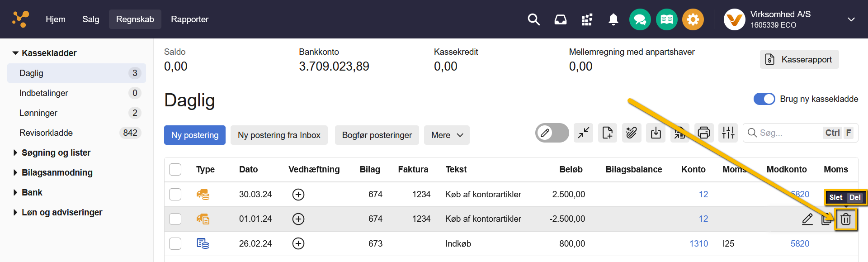Viewport: 868px width, 262px height.
Task: Expand the 'Søgning og lister' section
Action: (56, 153)
